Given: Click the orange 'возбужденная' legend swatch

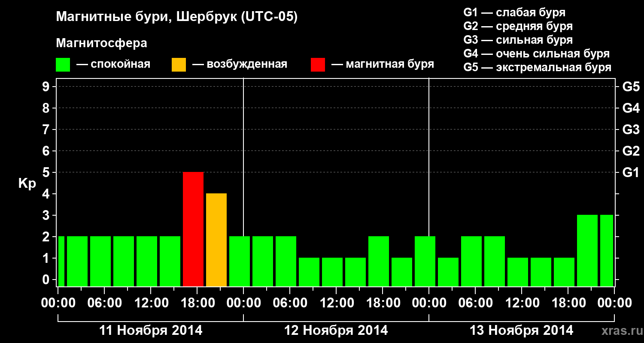Looking at the screenshot, I should pyautogui.click(x=179, y=65).
